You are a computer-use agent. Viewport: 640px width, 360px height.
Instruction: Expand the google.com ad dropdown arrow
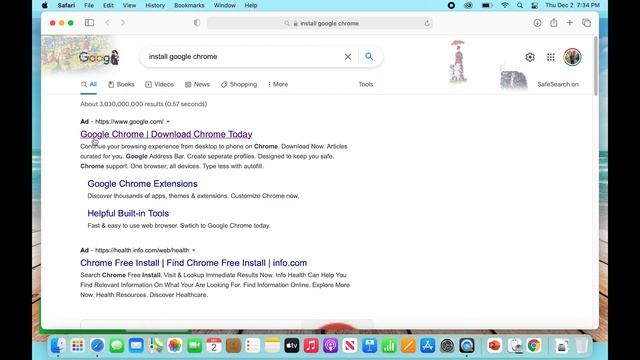click(x=168, y=122)
